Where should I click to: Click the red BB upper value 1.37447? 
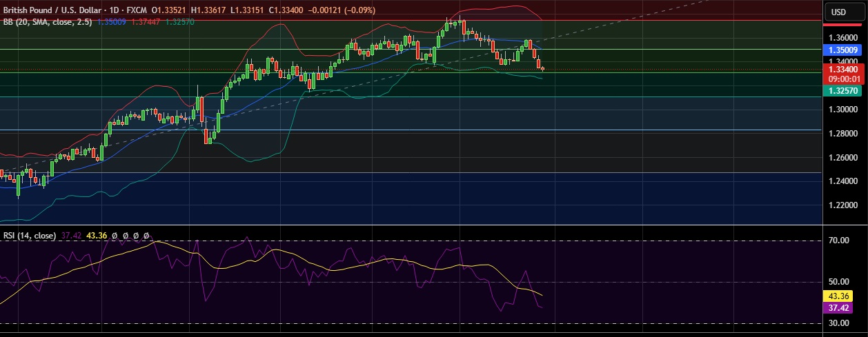click(x=146, y=22)
